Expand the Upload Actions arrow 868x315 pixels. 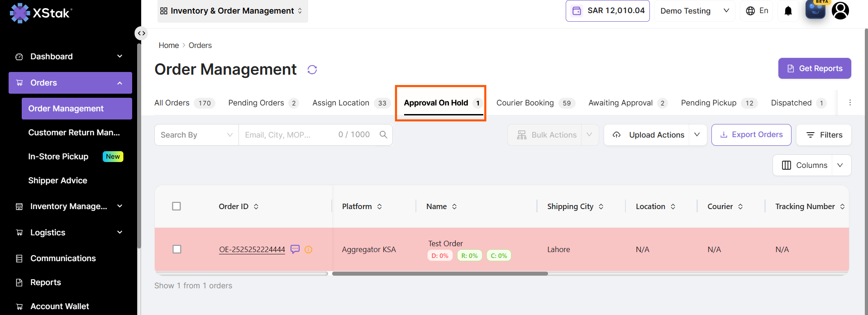[x=697, y=134]
